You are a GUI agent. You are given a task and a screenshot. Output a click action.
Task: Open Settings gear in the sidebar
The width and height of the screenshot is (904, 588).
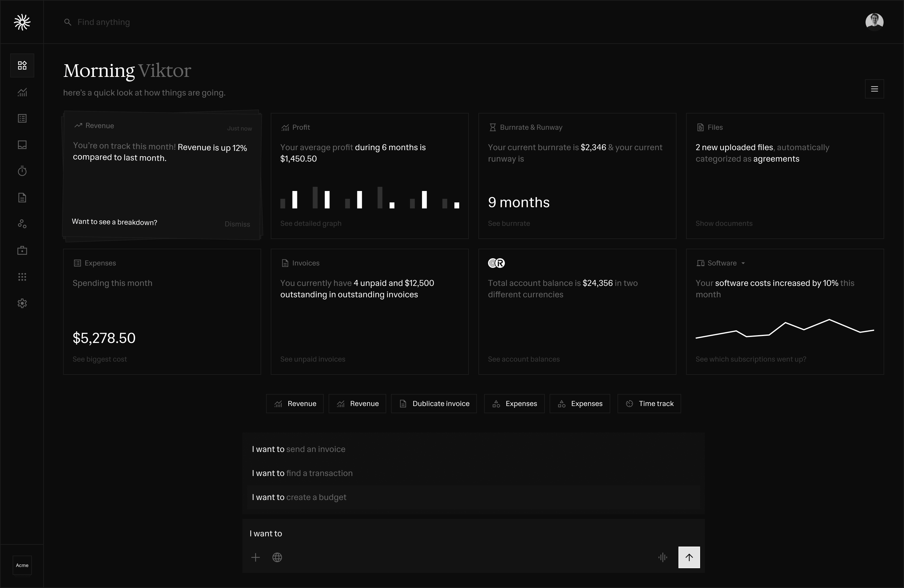[22, 303]
